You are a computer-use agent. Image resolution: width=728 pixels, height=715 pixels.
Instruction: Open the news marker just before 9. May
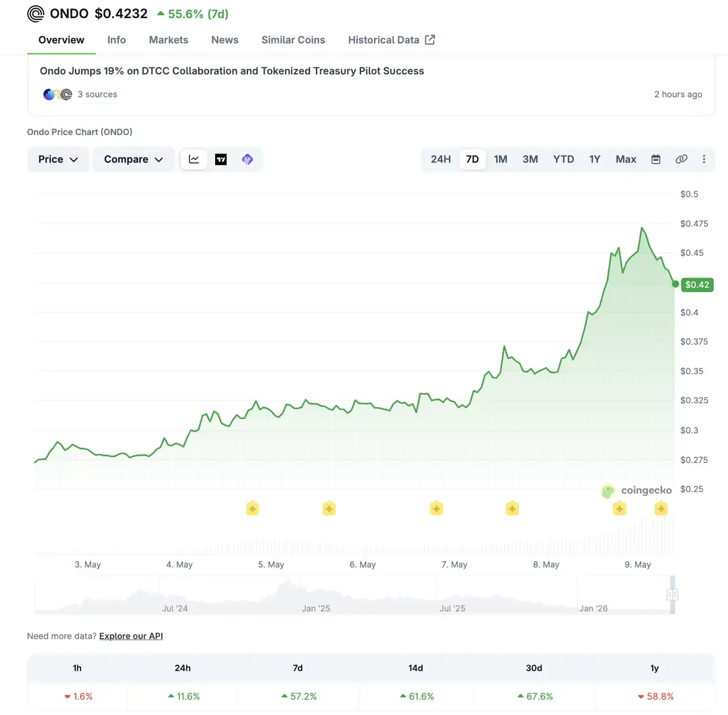(x=619, y=509)
